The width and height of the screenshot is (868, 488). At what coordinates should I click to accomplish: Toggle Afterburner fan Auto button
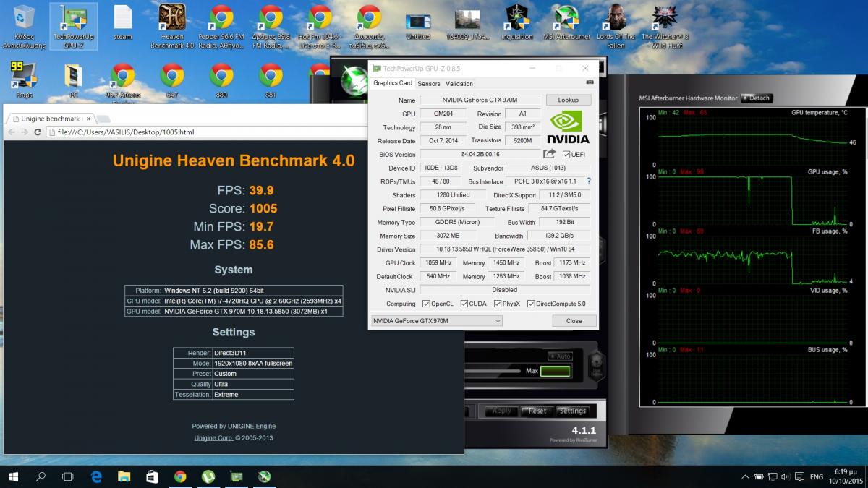coord(560,356)
